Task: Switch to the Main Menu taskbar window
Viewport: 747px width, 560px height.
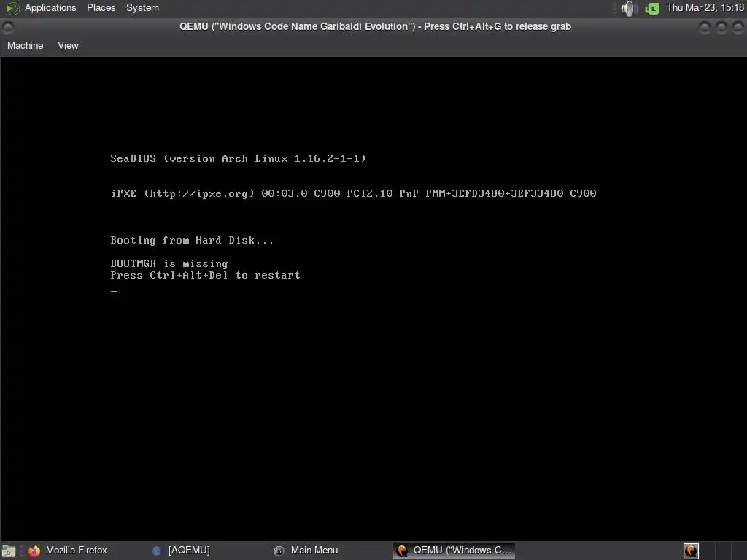Action: tap(307, 551)
